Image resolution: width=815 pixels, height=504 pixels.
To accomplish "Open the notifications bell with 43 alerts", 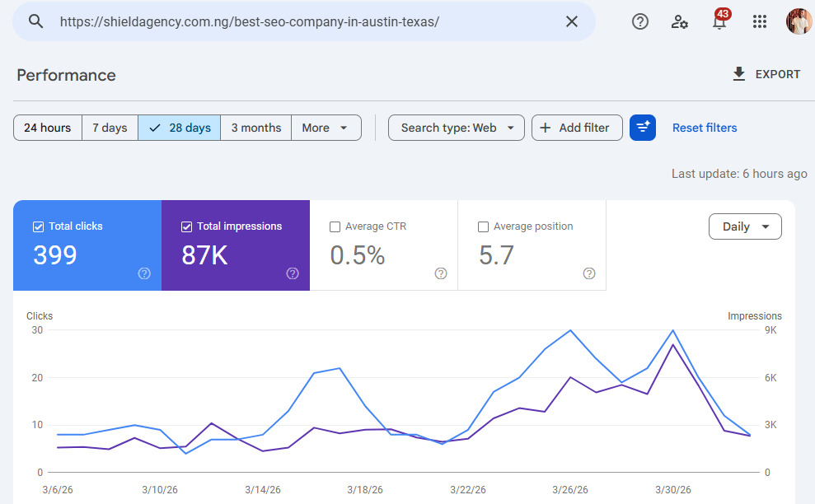I will coord(719,23).
